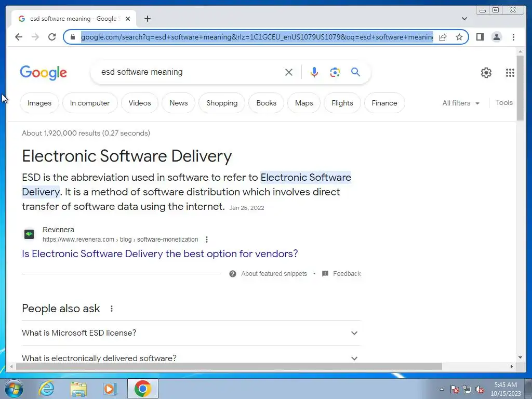
Task: Click the Revenera site name
Action: (58, 230)
